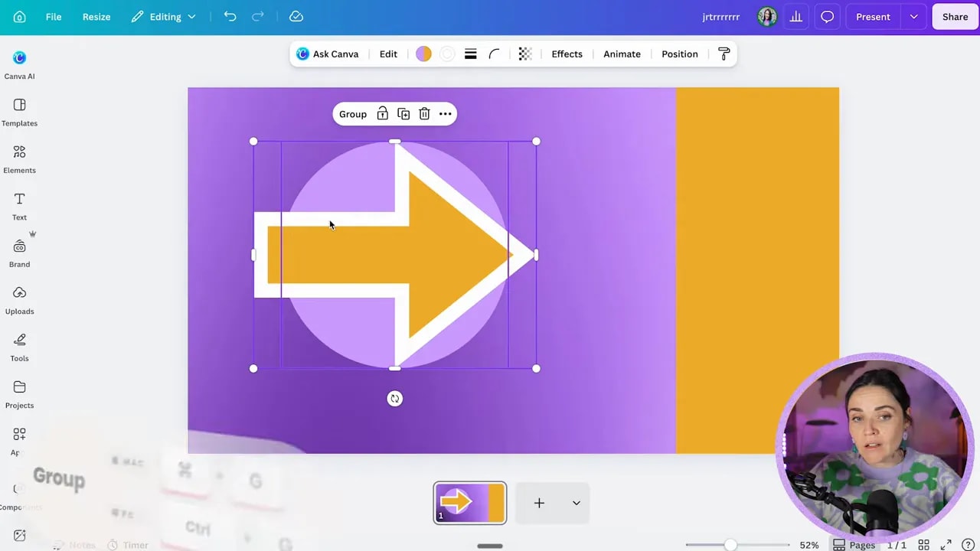Open the Projects sidebar tab
Viewport: 980px width, 551px height.
[19, 395]
